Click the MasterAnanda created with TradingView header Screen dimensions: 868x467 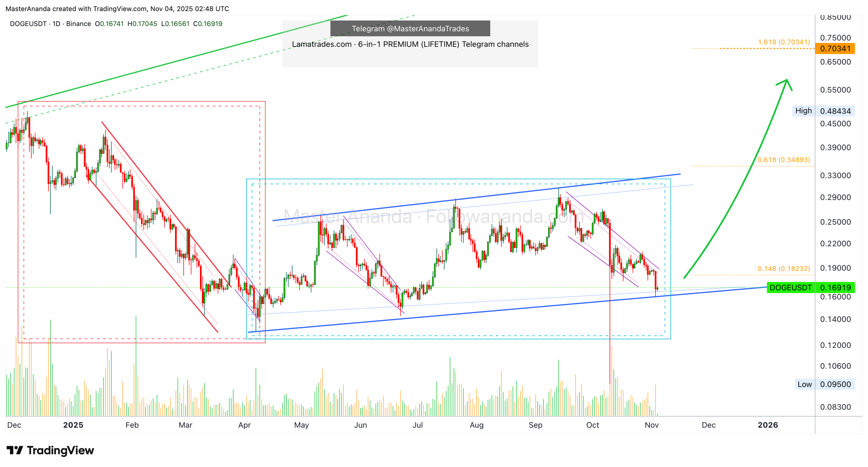point(117,9)
